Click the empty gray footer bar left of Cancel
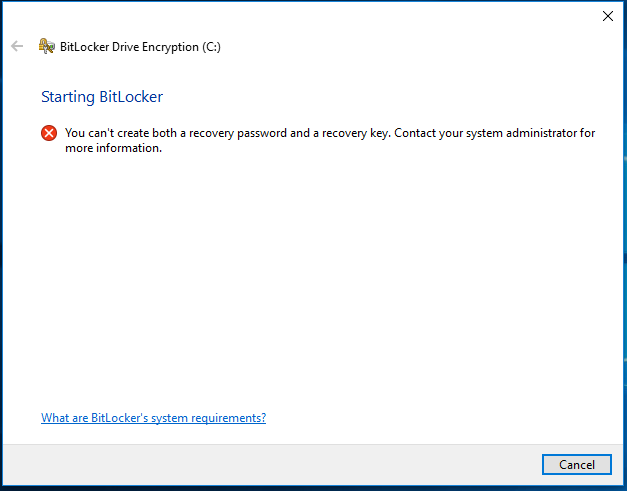This screenshot has width=627, height=491. pyautogui.click(x=272, y=465)
